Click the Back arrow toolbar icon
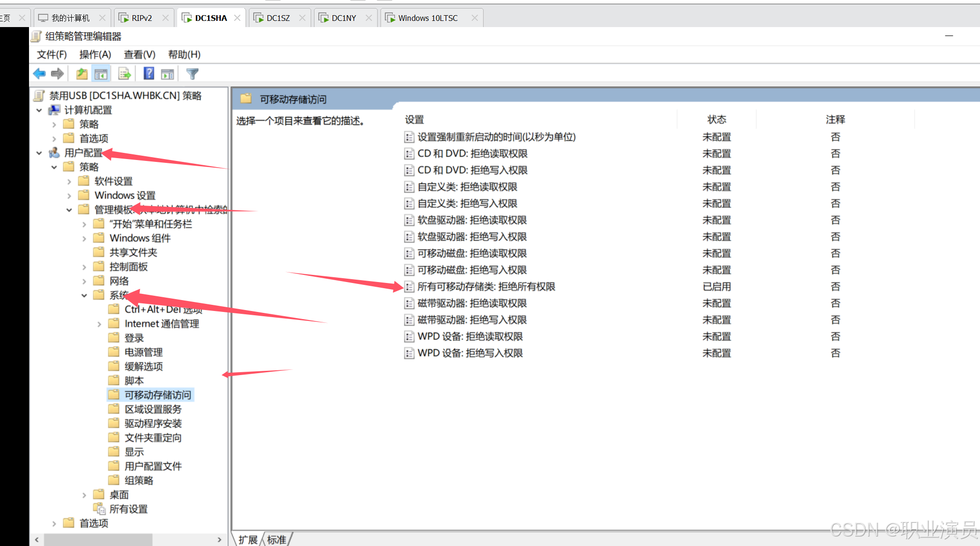This screenshot has height=546, width=980. click(39, 74)
